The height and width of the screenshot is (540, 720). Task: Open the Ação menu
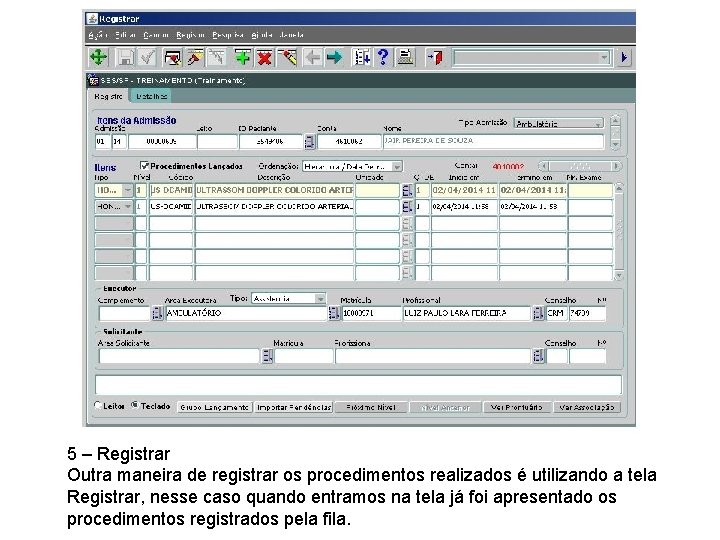[97, 35]
